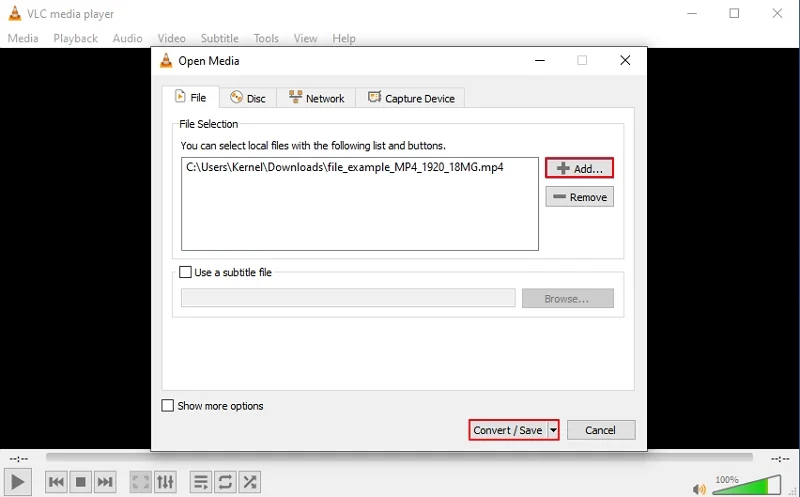Click Cancel in Open Media dialog
Screen dimensions: 800x497
pyautogui.click(x=601, y=430)
